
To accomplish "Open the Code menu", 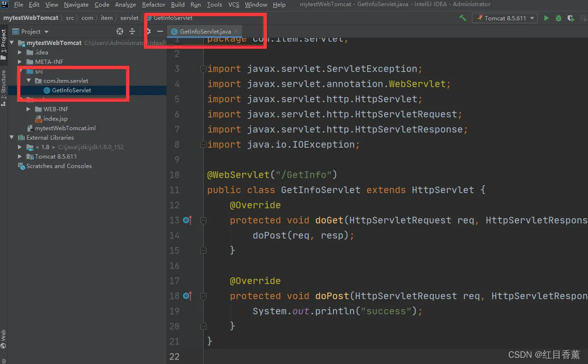I will [x=102, y=4].
